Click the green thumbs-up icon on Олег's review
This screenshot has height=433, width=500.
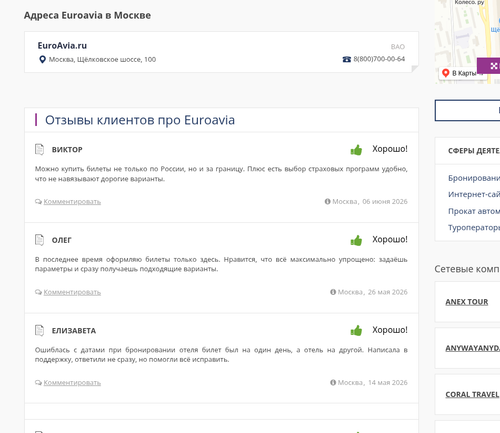point(356,240)
